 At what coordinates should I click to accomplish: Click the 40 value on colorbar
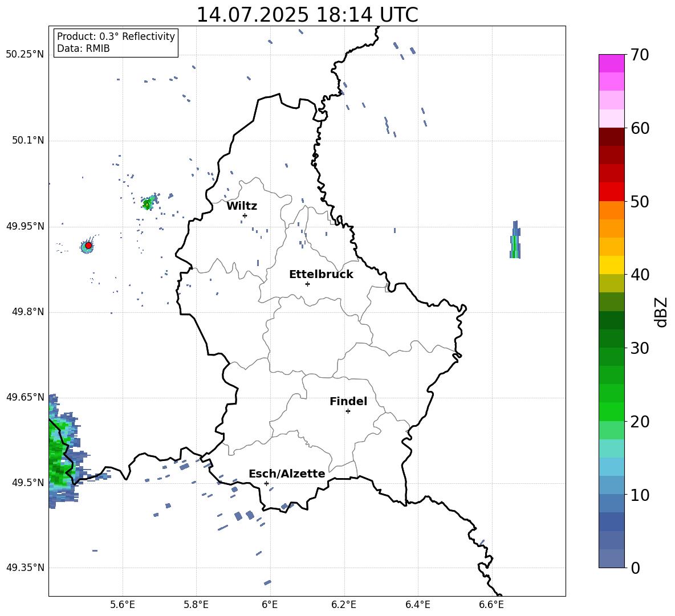pyautogui.click(x=640, y=275)
